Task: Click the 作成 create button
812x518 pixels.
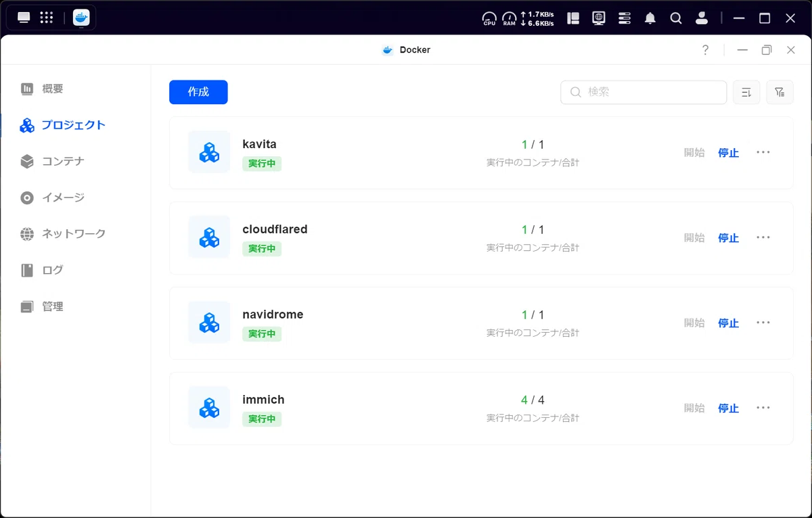Action: click(x=198, y=92)
